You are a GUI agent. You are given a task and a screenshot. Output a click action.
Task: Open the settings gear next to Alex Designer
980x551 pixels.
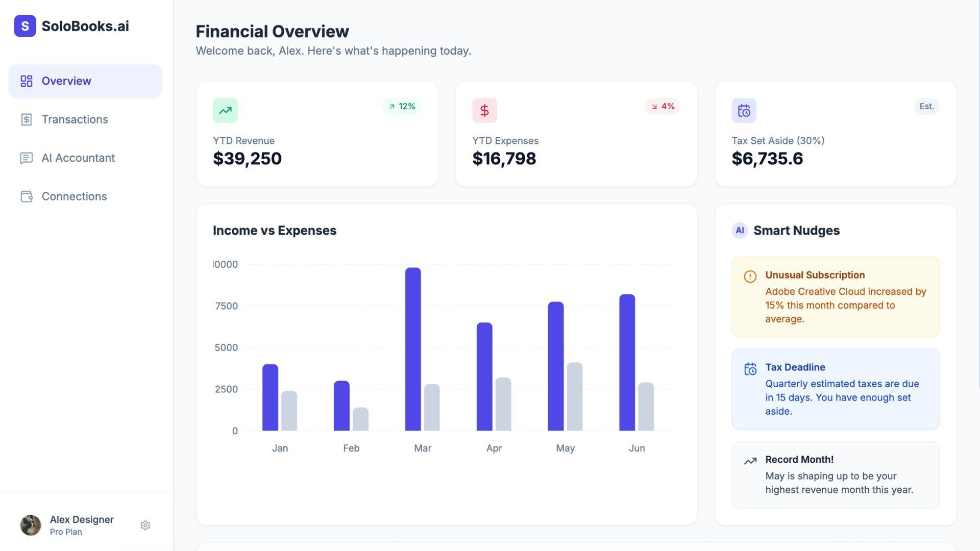tap(145, 525)
